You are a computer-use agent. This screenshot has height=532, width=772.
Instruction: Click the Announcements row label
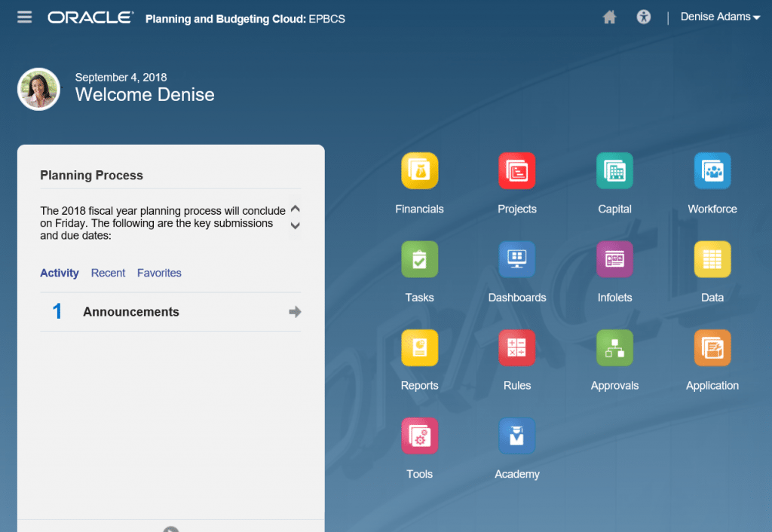pos(131,311)
